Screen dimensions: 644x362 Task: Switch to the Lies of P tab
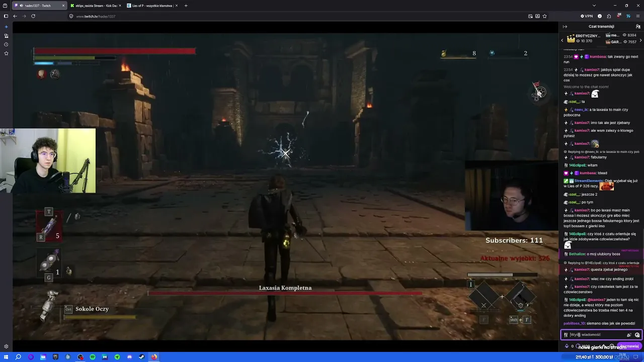tap(152, 6)
